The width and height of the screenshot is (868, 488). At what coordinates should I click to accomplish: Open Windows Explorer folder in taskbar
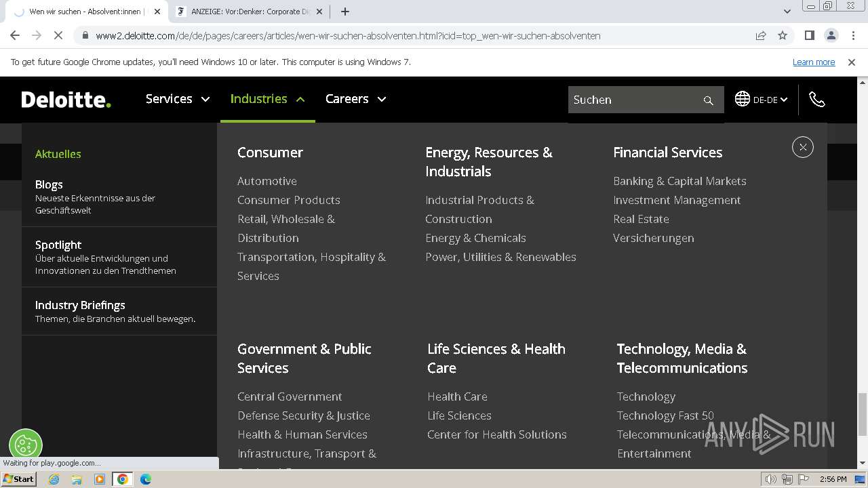click(77, 479)
